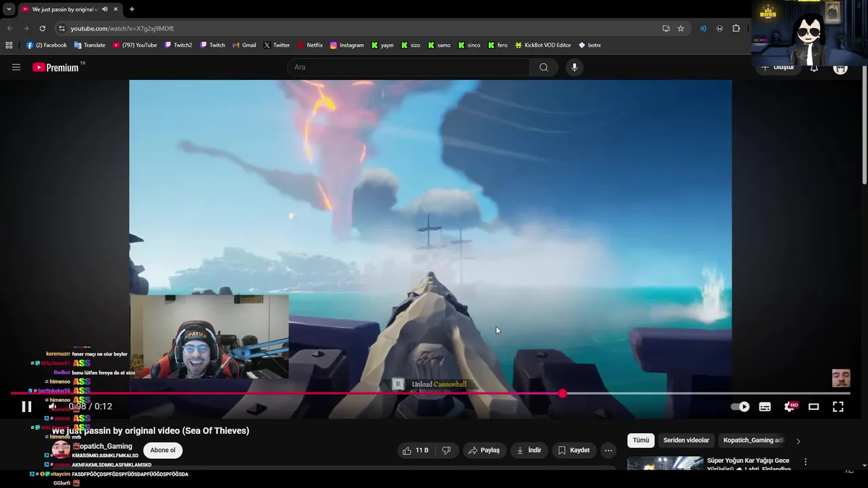868x488 pixels.
Task: Open the notifications bell
Action: click(x=814, y=68)
